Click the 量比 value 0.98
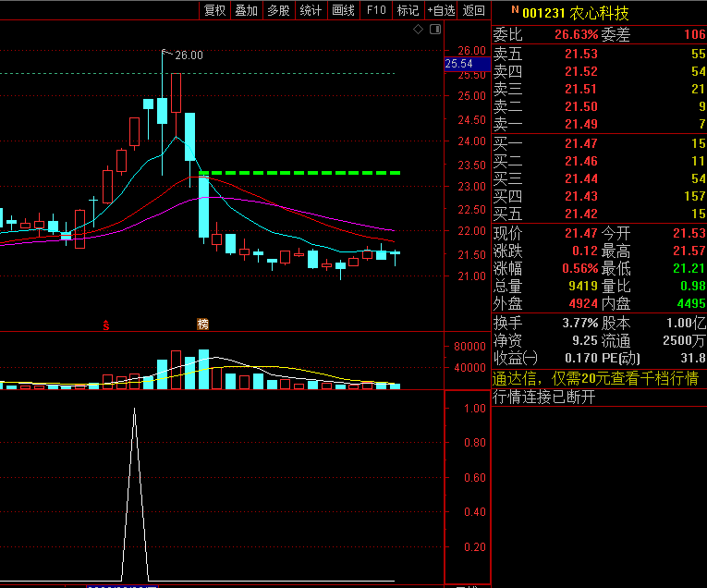The image size is (707, 588). coord(692,287)
